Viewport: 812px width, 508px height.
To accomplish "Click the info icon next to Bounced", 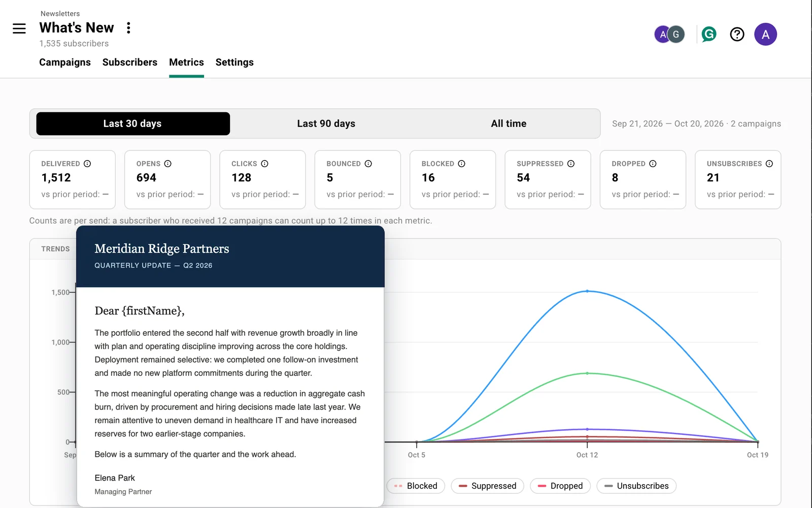I will (x=368, y=164).
